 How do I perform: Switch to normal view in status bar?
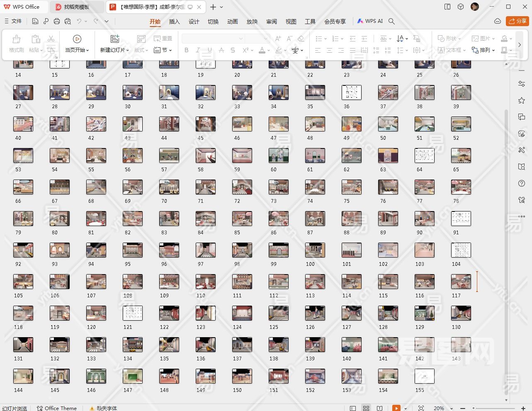(353, 408)
